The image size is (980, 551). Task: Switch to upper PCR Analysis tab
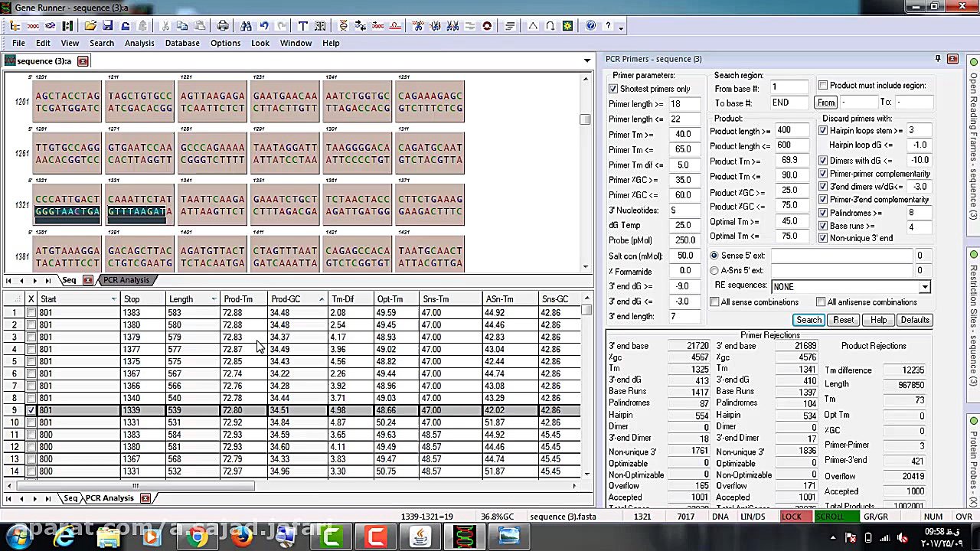pyautogui.click(x=126, y=280)
